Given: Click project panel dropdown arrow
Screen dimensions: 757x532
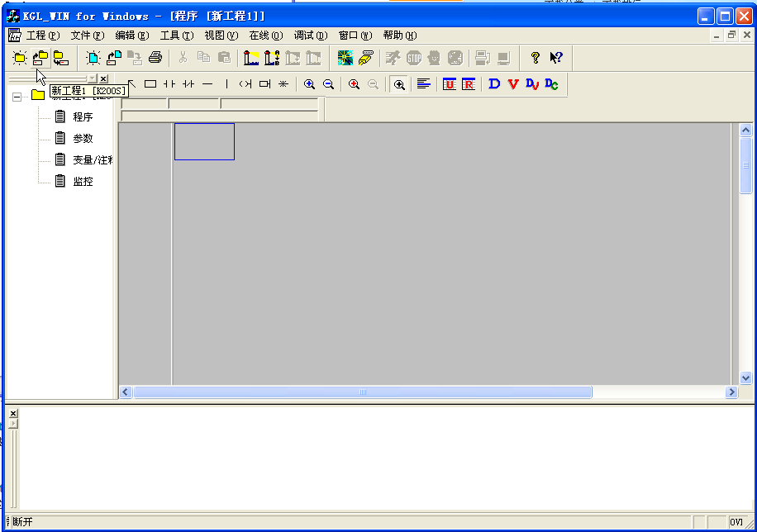Looking at the screenshot, I should coord(93,78).
